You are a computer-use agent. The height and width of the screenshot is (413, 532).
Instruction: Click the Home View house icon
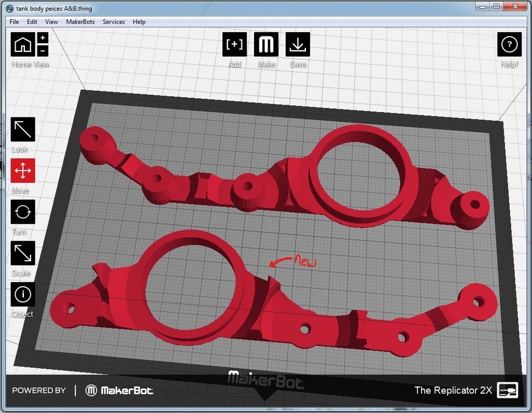click(x=23, y=45)
